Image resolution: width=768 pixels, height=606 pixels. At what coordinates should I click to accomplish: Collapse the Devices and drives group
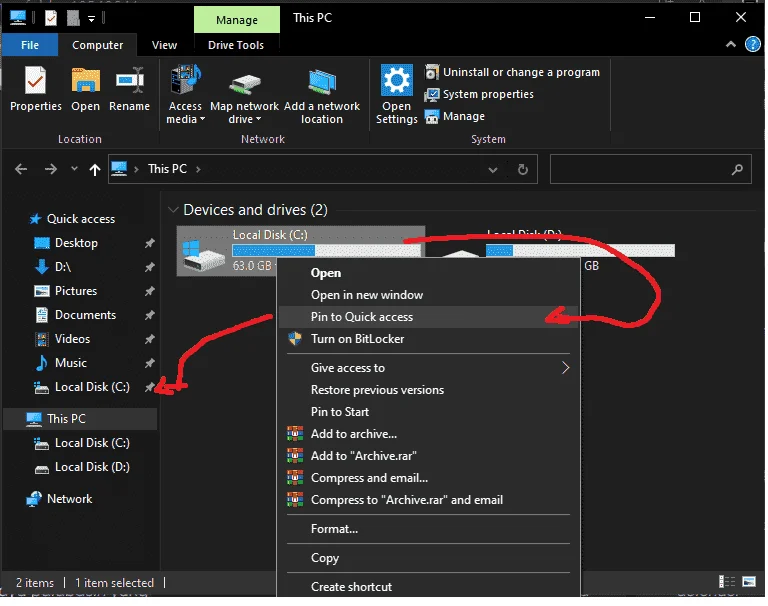click(173, 210)
